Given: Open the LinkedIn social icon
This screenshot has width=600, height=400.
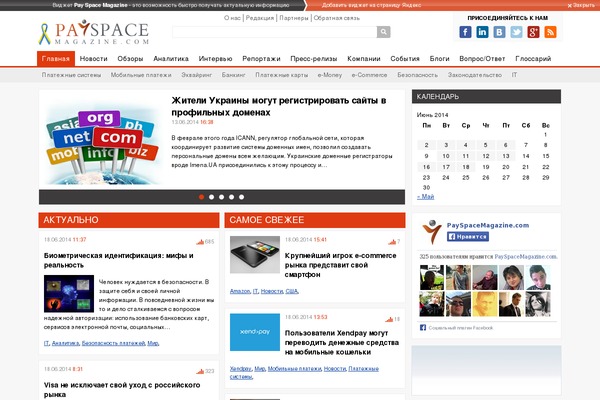Looking at the screenshot, I should pos(482,32).
